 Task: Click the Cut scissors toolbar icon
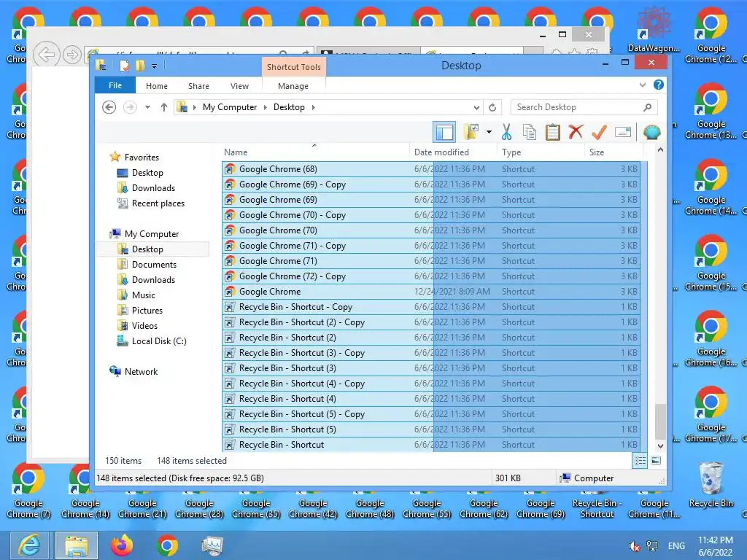pos(506,132)
